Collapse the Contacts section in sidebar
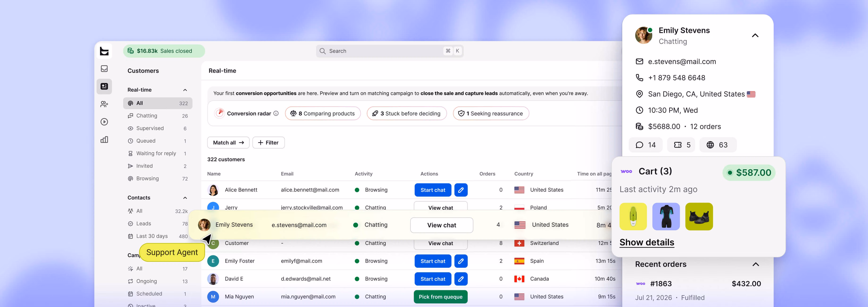868x307 pixels. click(x=185, y=198)
